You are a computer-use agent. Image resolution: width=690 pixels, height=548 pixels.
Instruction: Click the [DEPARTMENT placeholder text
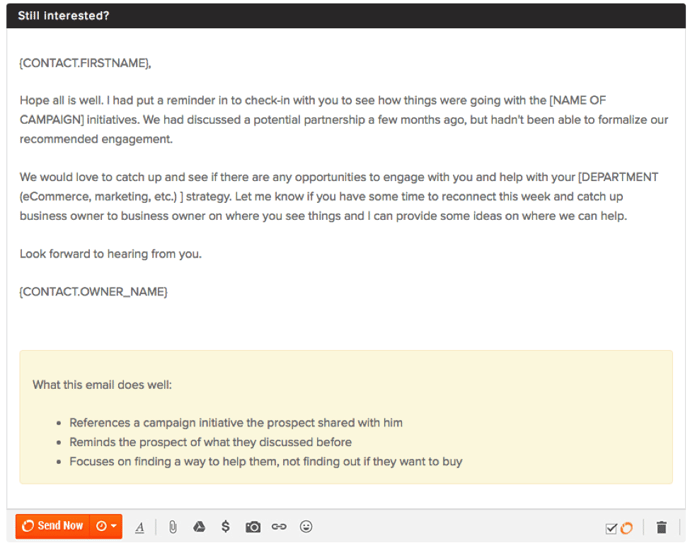click(x=618, y=177)
